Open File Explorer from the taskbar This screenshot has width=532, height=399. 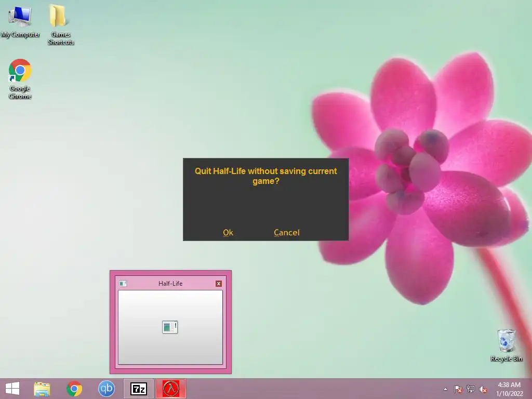pyautogui.click(x=42, y=389)
